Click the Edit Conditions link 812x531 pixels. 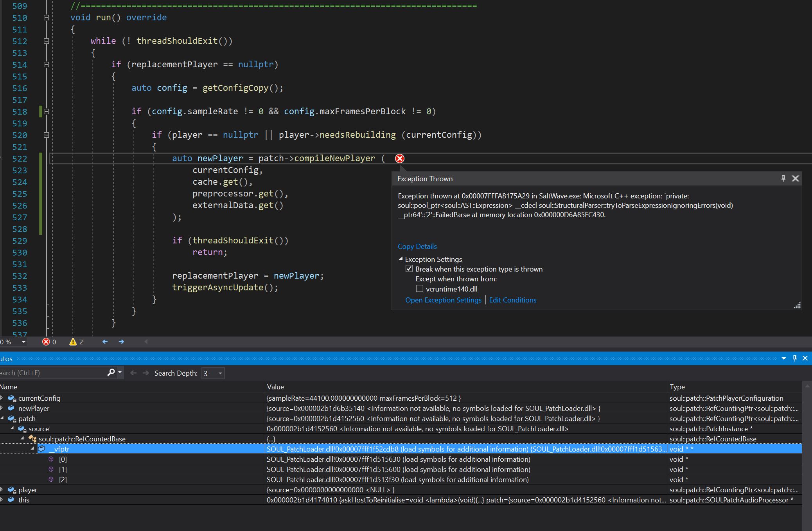click(x=512, y=300)
